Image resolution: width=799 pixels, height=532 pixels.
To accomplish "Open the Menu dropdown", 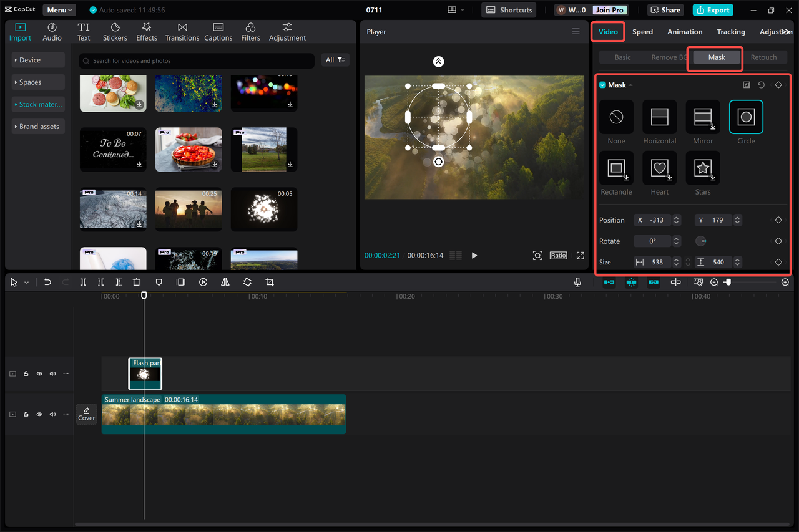I will (x=59, y=10).
